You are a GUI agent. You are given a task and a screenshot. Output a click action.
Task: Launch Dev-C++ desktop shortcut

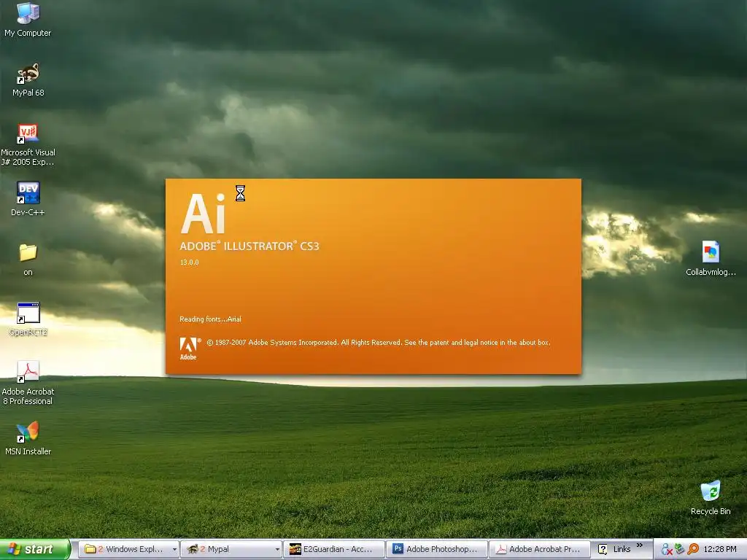(28, 199)
